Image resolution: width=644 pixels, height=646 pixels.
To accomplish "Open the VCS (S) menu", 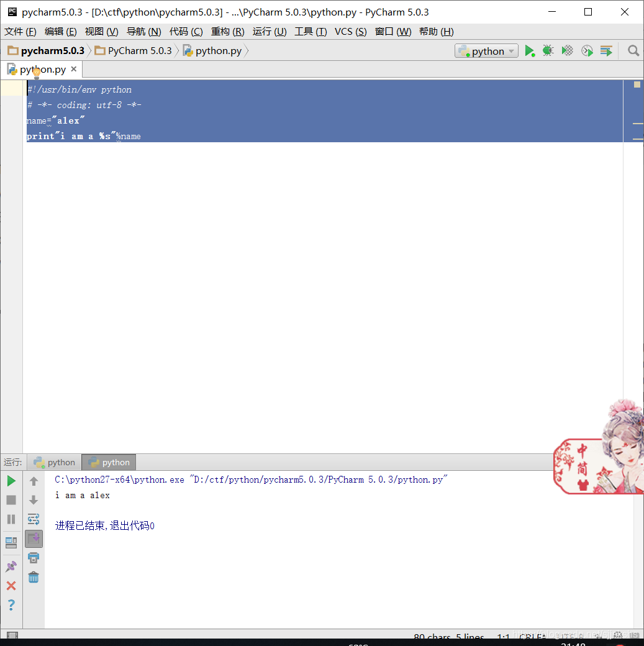I will (351, 32).
